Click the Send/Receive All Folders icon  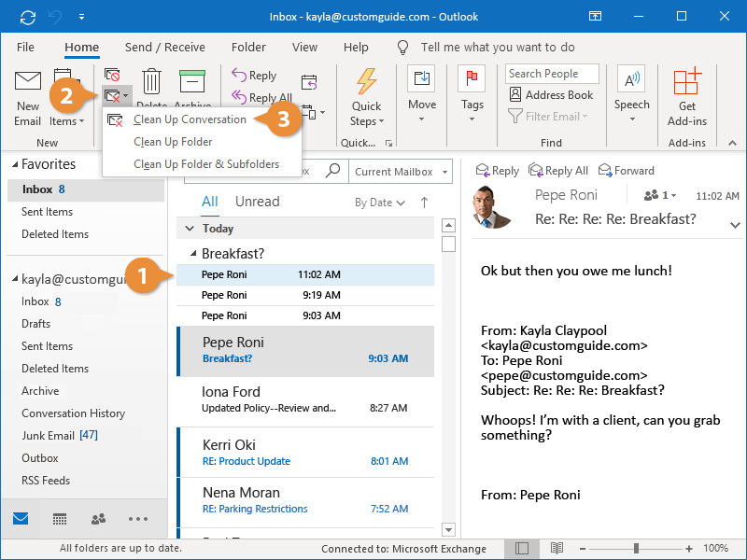pyautogui.click(x=28, y=17)
